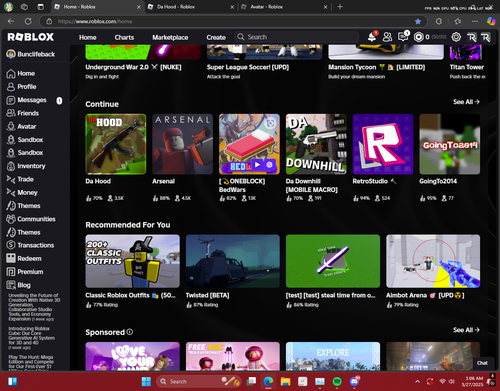Open the Classic Roblox Outfits thumbnail

(x=132, y=261)
